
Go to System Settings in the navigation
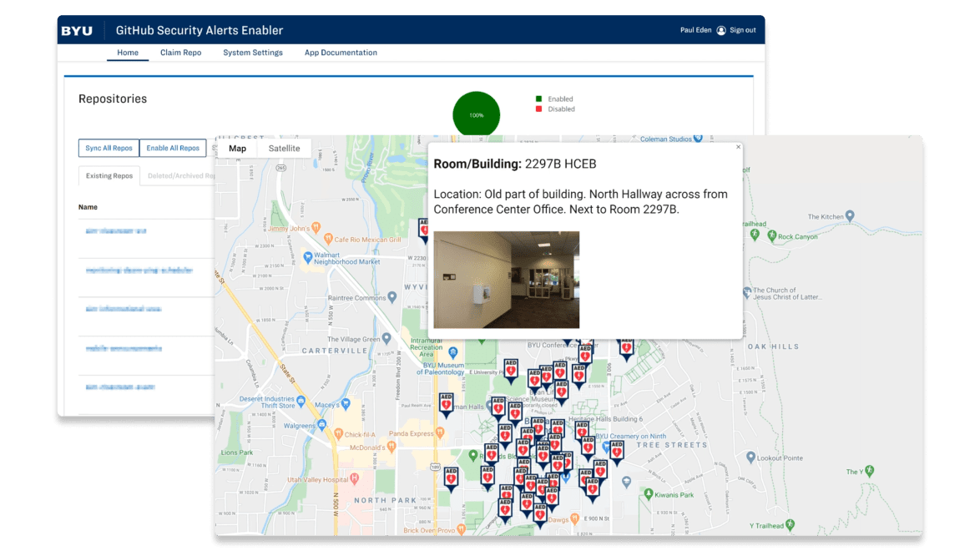pos(253,53)
